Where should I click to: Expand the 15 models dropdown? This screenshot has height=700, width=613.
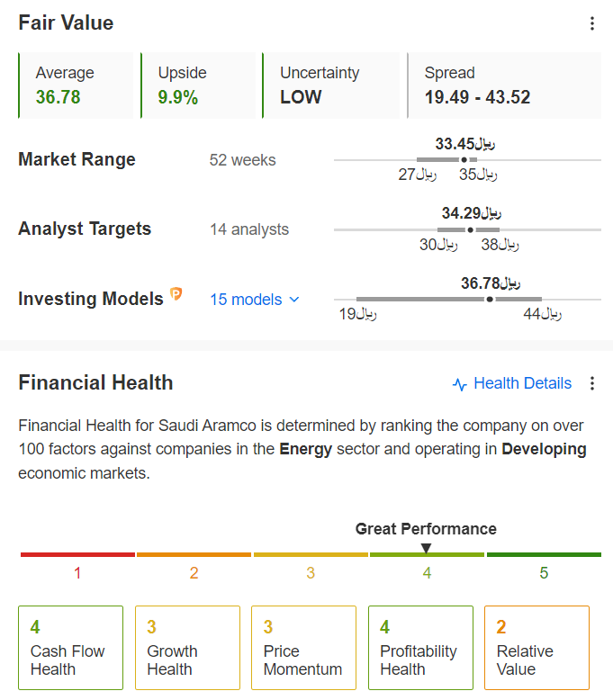click(255, 299)
